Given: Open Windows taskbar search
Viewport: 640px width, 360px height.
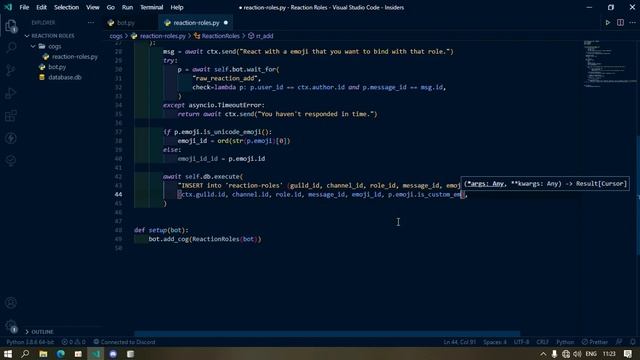Looking at the screenshot, I should (25, 354).
